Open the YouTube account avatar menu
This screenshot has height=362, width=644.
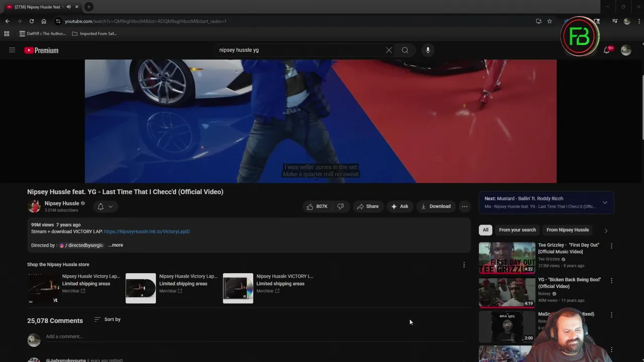[x=626, y=50]
